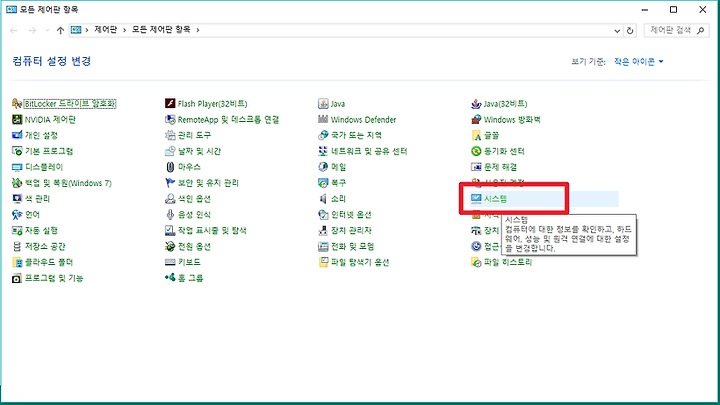Screen dimensions: 720x405
Task: Go up one level with up arrow
Action: pos(60,30)
